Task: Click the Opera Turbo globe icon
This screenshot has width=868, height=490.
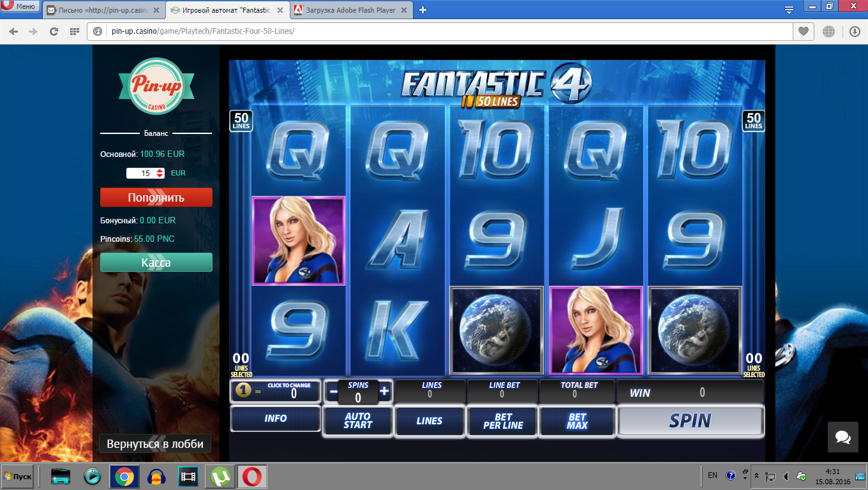Action: pos(828,31)
